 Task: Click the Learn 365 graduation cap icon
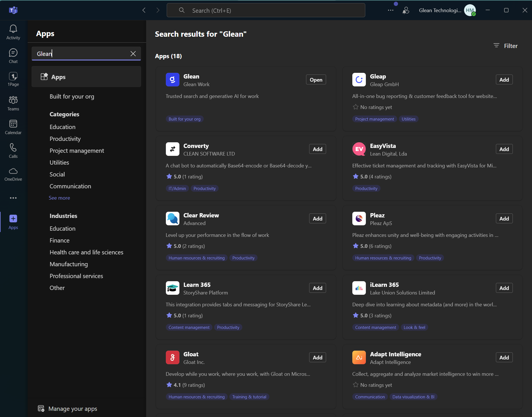coord(173,288)
